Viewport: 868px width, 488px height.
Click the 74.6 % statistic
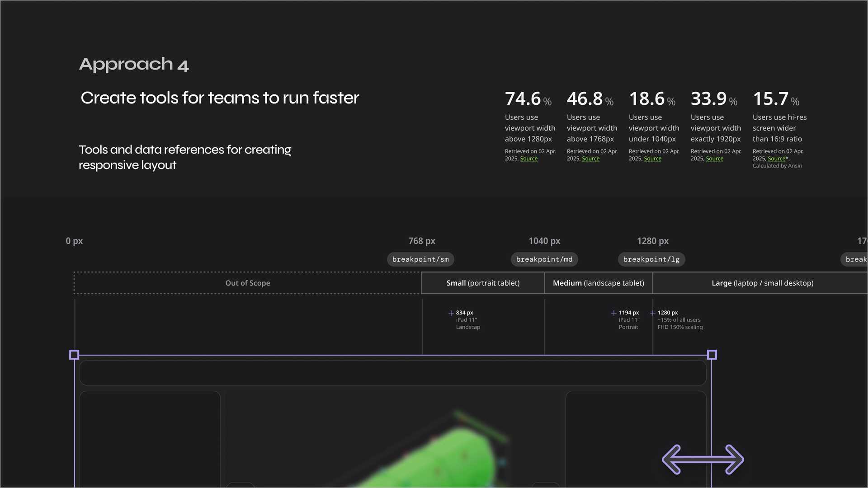528,99
